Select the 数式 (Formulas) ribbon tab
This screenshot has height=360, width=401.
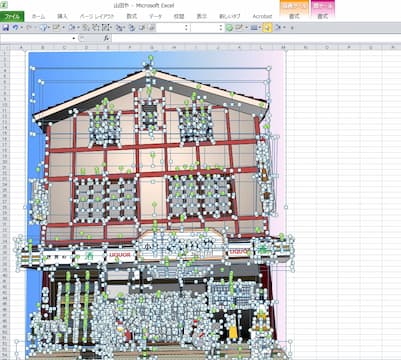coord(132,16)
